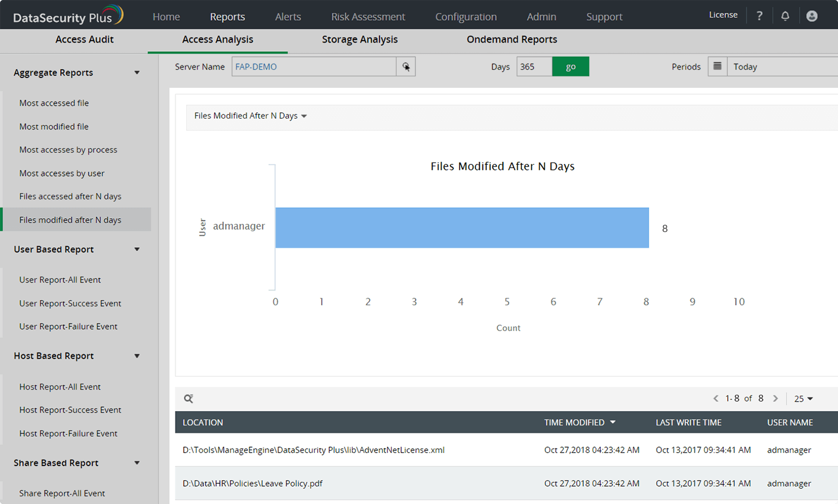The image size is (838, 504).
Task: Open the Admin menu
Action: pos(542,17)
